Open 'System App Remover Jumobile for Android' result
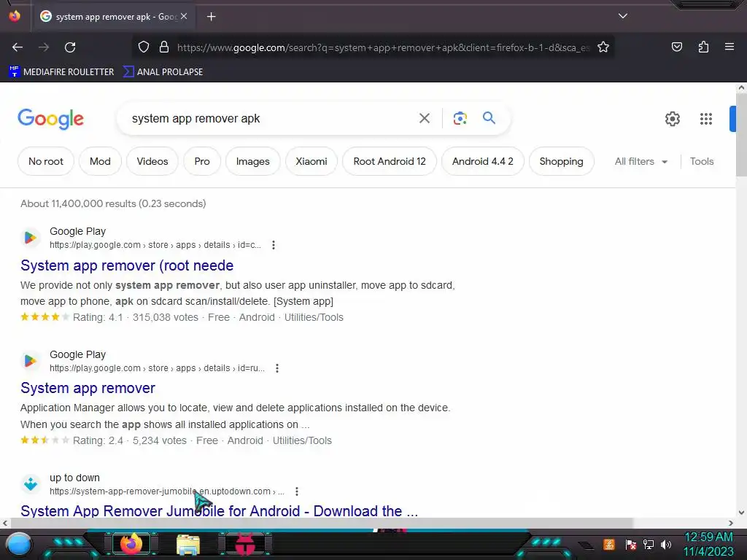This screenshot has height=560, width=747. point(219,510)
